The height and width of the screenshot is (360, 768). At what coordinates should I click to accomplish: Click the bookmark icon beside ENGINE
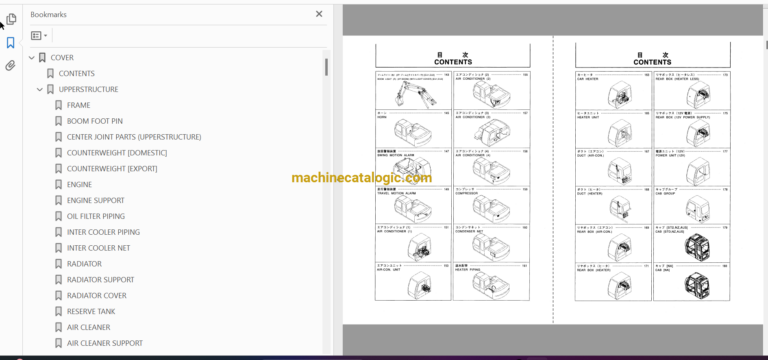[x=58, y=185]
